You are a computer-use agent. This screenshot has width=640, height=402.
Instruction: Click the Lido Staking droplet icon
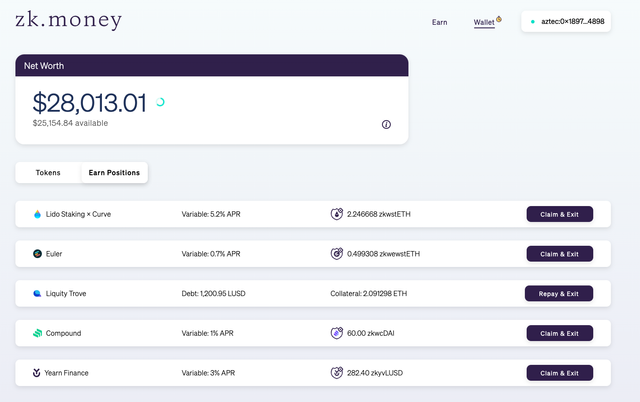tap(37, 214)
